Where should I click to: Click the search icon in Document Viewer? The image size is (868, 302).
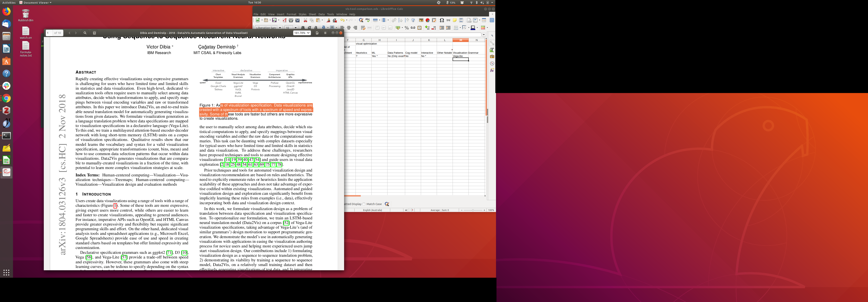coord(85,33)
